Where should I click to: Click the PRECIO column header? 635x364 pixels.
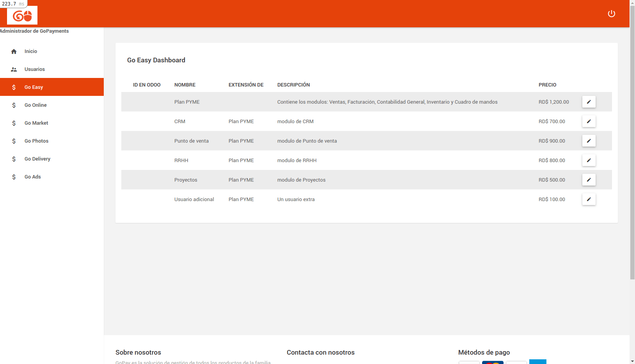548,85
